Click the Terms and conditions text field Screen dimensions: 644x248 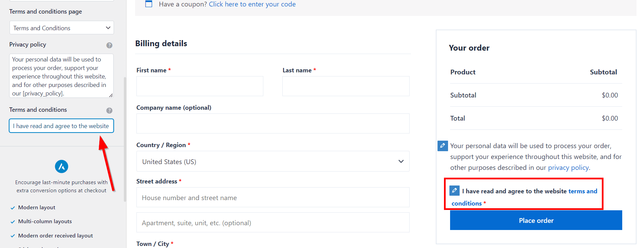click(x=62, y=126)
